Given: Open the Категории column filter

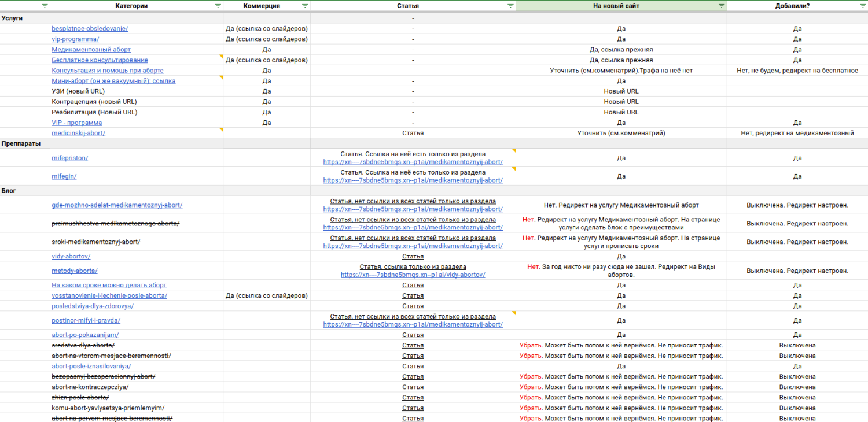Looking at the screenshot, I should tap(218, 6).
